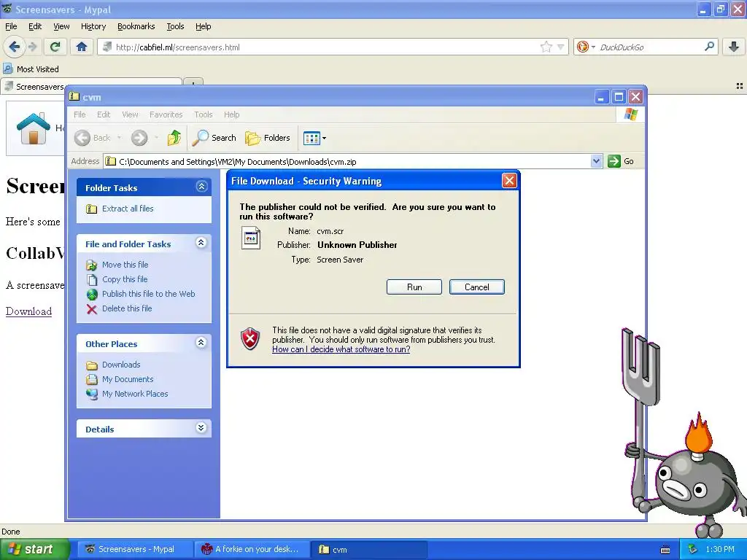Image resolution: width=747 pixels, height=560 pixels.
Task: Go to the Mypal home page
Action: [82, 47]
